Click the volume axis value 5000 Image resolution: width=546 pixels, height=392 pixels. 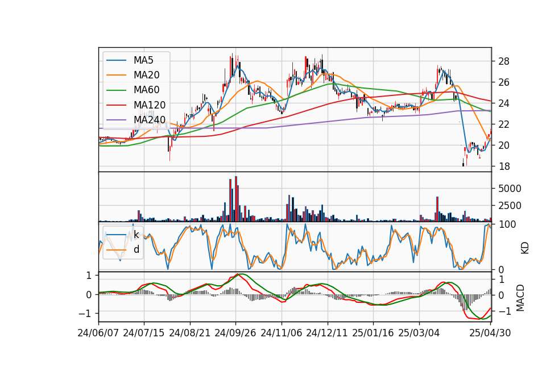coord(510,189)
